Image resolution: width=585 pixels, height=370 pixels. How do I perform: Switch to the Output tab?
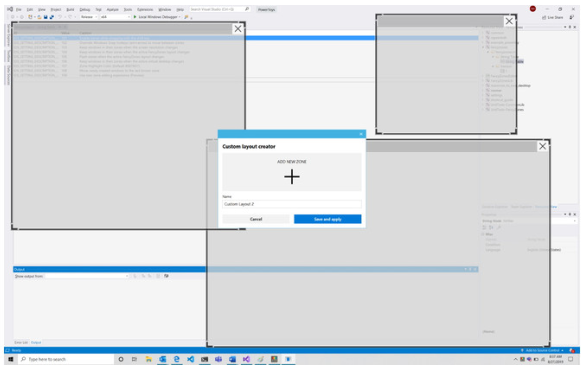click(x=36, y=342)
